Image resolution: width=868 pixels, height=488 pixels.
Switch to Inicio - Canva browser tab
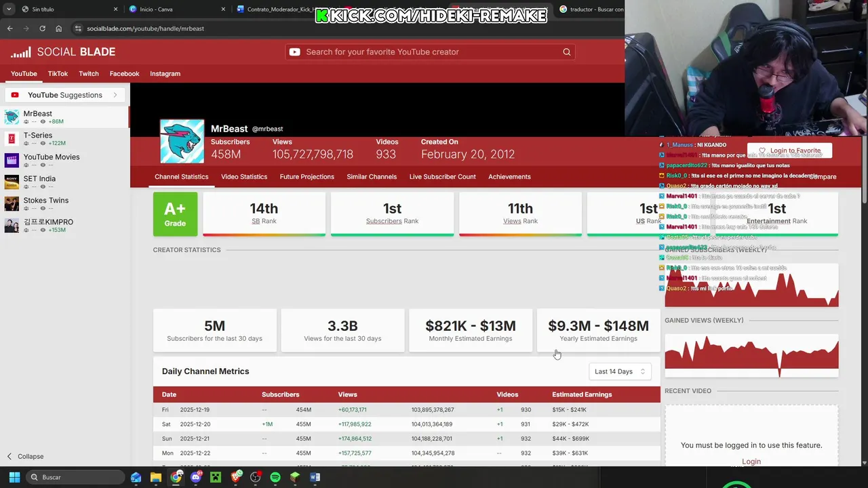[x=176, y=9]
